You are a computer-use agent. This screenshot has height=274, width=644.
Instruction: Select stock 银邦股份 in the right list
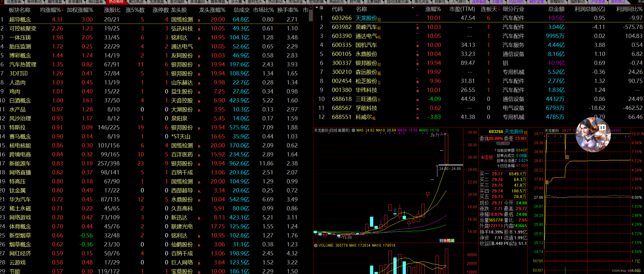tap(366, 63)
